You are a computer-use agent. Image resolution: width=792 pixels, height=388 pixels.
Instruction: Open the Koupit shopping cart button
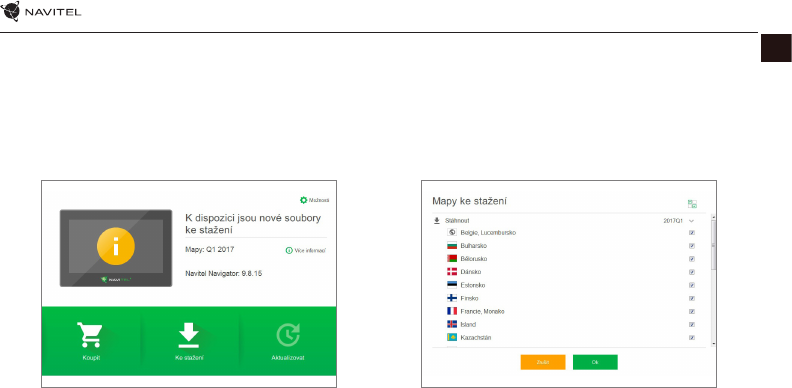(91, 341)
